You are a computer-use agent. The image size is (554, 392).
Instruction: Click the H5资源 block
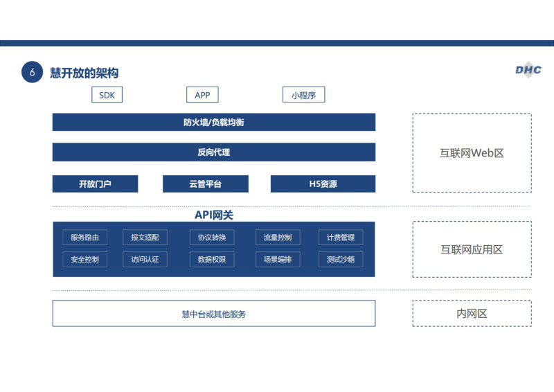[323, 184]
